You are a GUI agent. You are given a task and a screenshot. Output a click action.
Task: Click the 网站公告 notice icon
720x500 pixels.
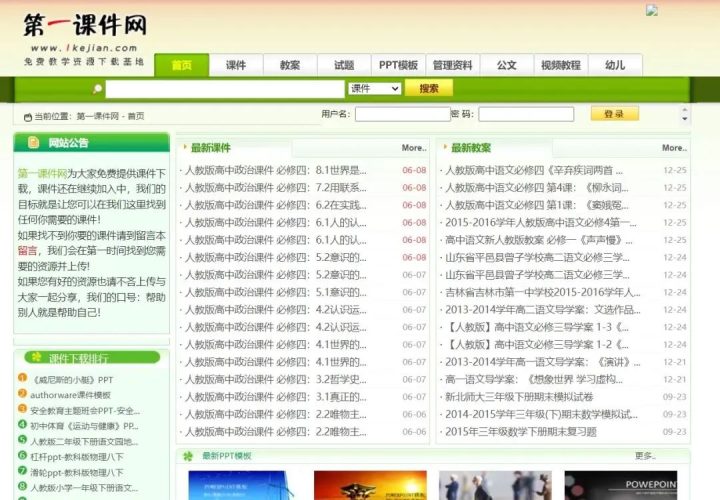point(33,143)
